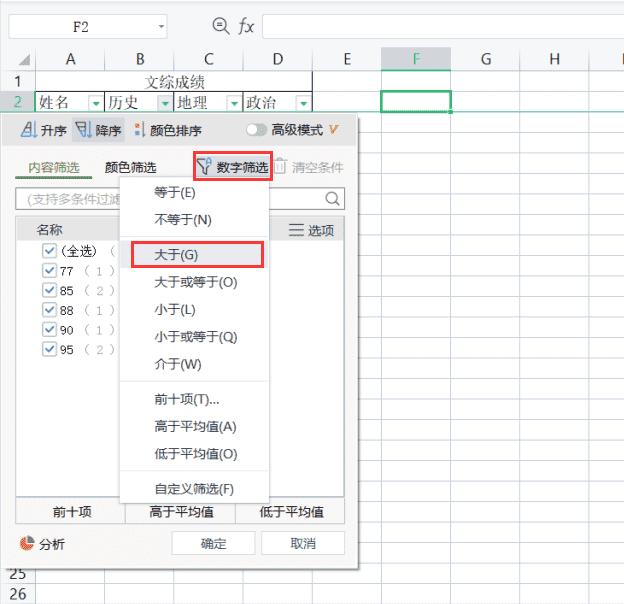Open filter dropdown on 政治 column
Screen dimensions: 624x604
(304, 104)
